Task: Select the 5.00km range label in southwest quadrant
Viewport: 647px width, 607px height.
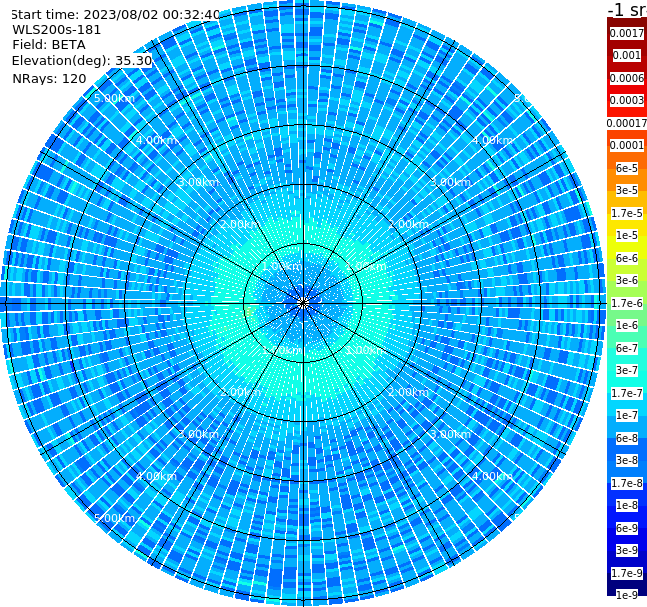Action: click(114, 518)
